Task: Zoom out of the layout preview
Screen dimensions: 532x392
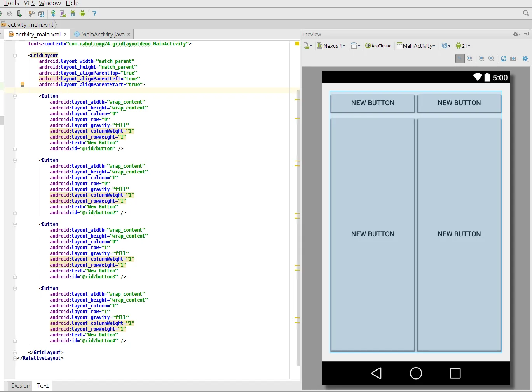Action: (491, 59)
